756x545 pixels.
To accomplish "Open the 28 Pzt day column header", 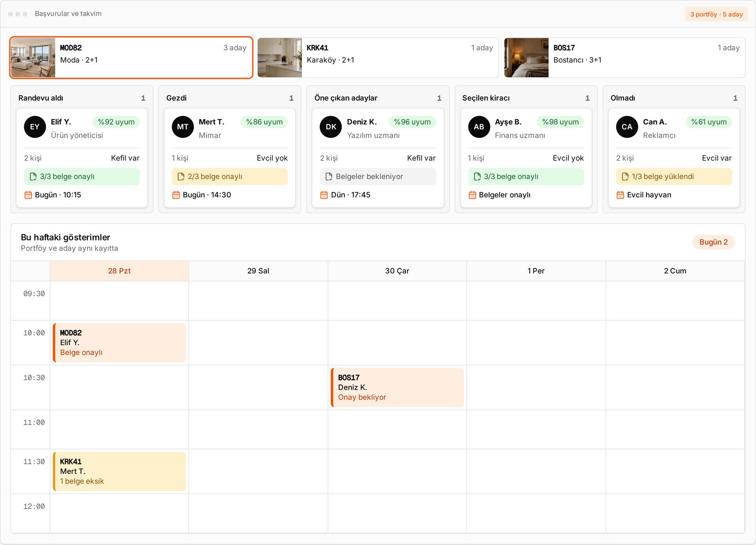I will (x=120, y=271).
